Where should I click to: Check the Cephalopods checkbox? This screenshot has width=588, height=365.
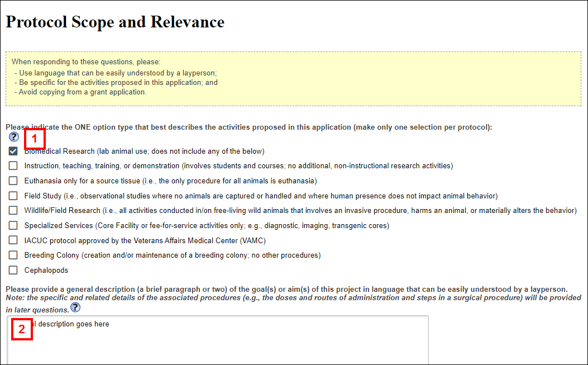point(13,271)
